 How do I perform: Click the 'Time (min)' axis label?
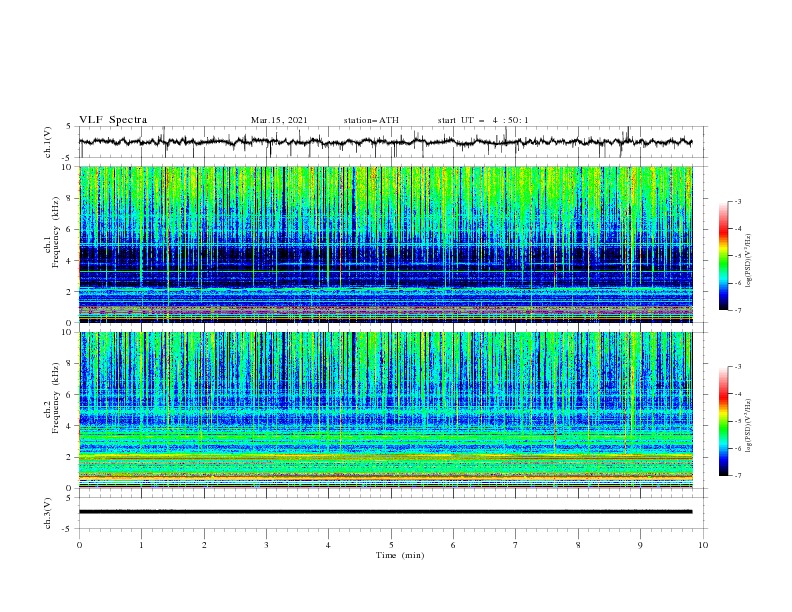point(400,555)
